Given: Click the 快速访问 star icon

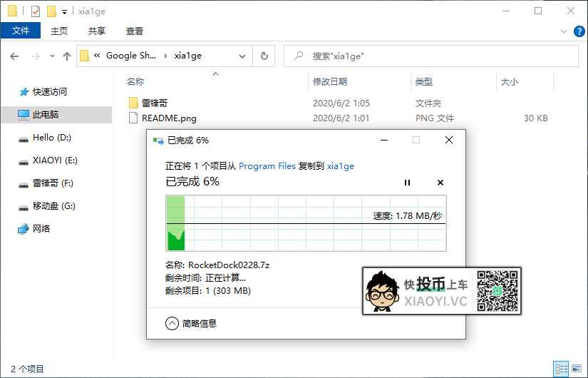Looking at the screenshot, I should 24,91.
